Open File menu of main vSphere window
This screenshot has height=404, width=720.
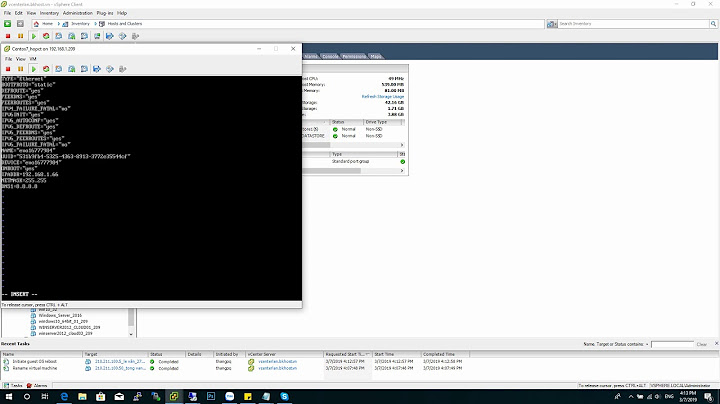point(7,13)
